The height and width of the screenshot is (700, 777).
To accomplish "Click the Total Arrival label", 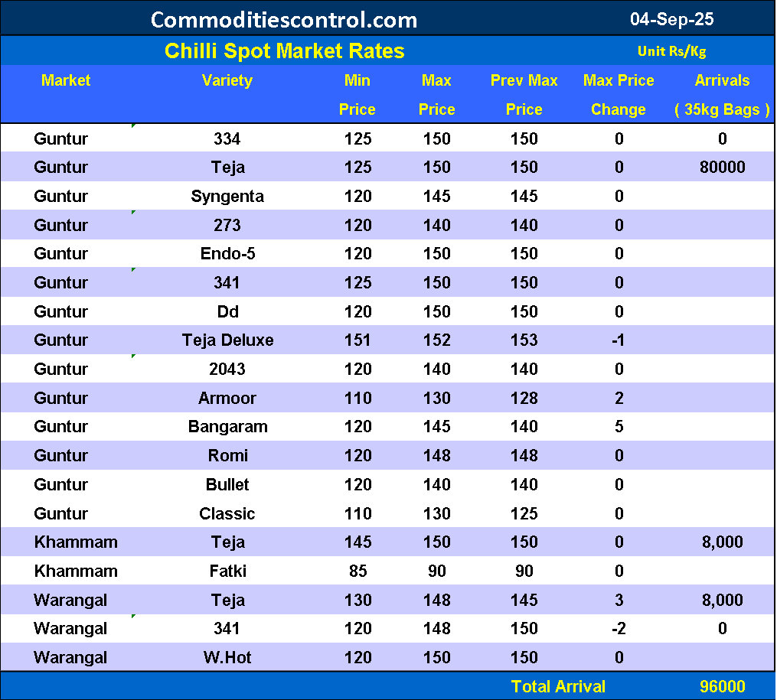I will point(558,687).
